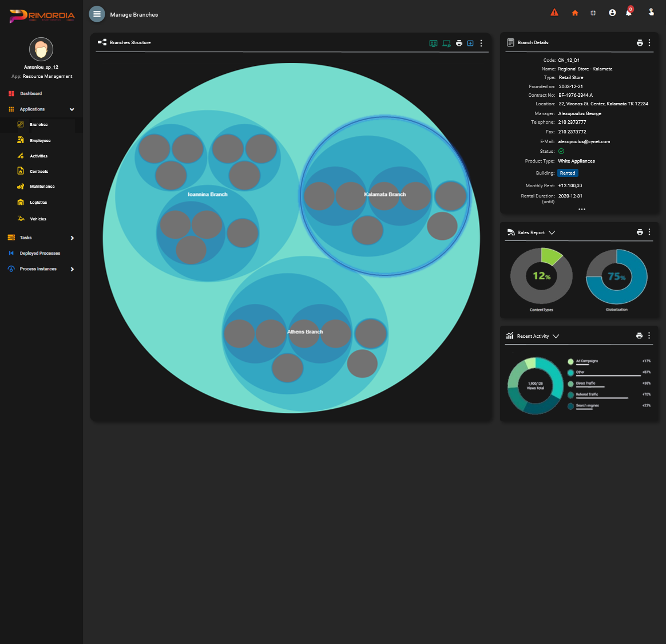The width and height of the screenshot is (666, 644).
Task: Open the hamburger navigation menu
Action: 97,14
